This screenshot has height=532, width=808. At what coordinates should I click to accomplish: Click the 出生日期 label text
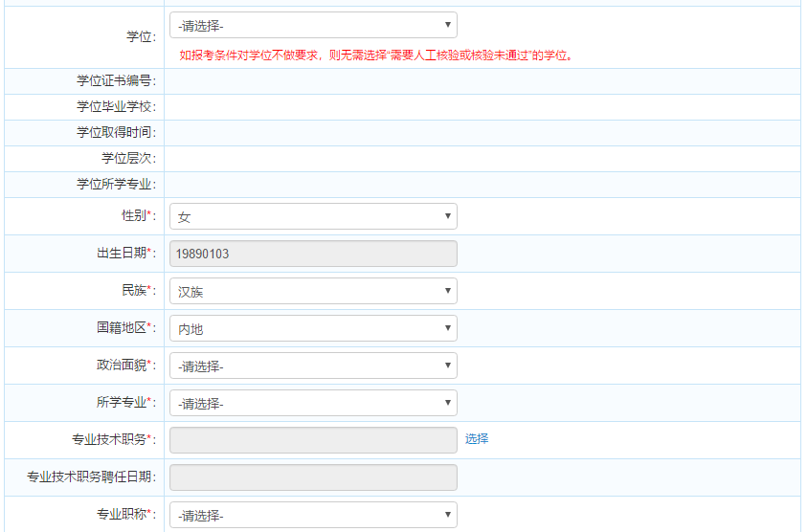click(119, 253)
